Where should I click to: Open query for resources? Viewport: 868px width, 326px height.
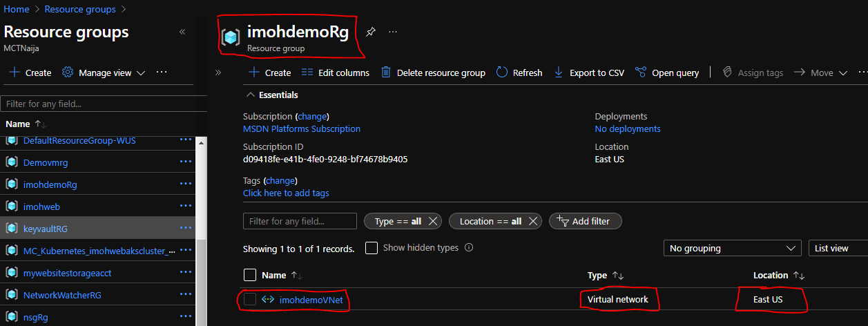click(x=667, y=73)
